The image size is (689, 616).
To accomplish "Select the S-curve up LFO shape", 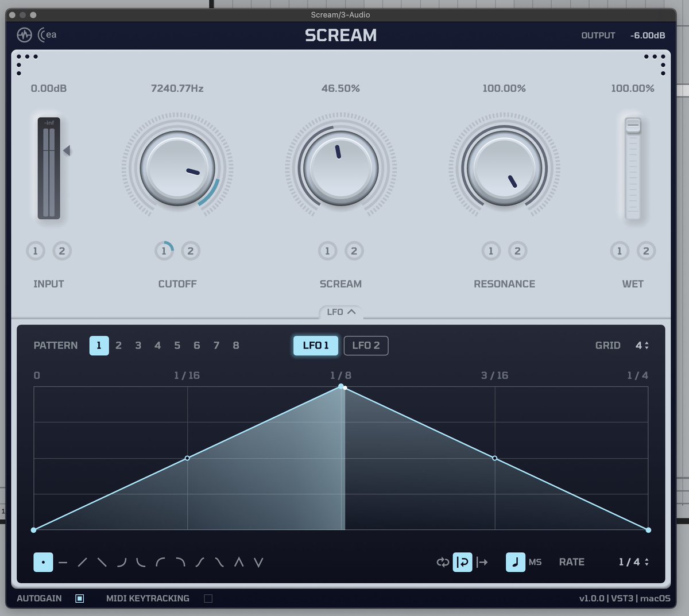I will pyautogui.click(x=200, y=563).
